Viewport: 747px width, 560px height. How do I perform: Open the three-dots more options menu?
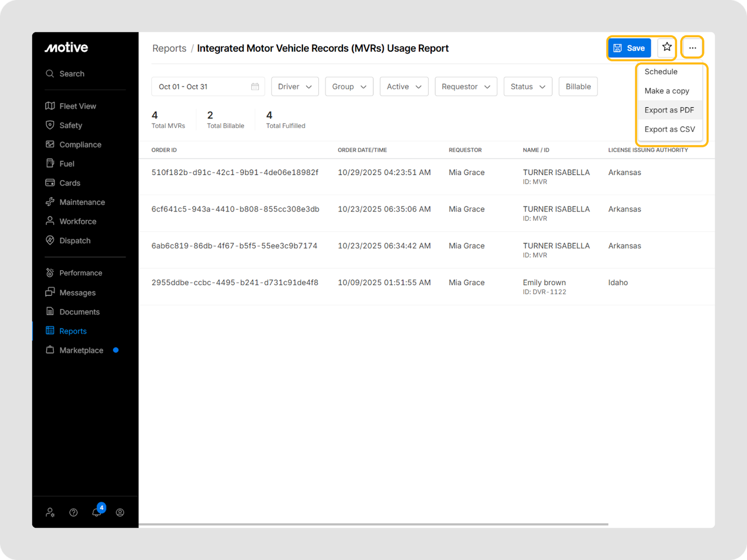coord(692,48)
